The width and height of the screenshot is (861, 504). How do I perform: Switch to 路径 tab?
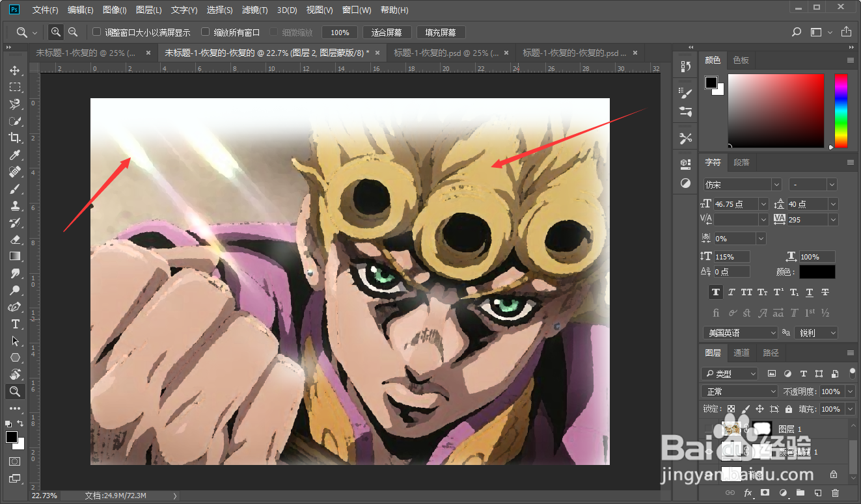(x=771, y=353)
